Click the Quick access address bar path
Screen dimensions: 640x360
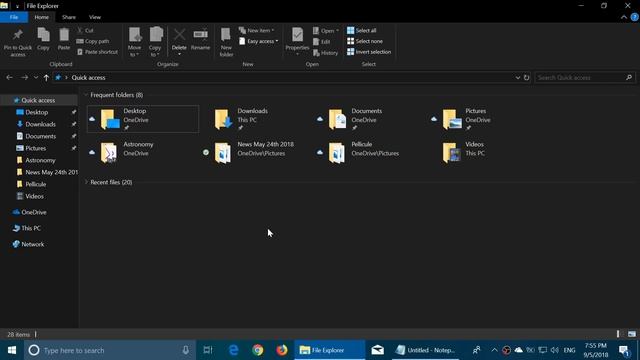pyautogui.click(x=89, y=78)
